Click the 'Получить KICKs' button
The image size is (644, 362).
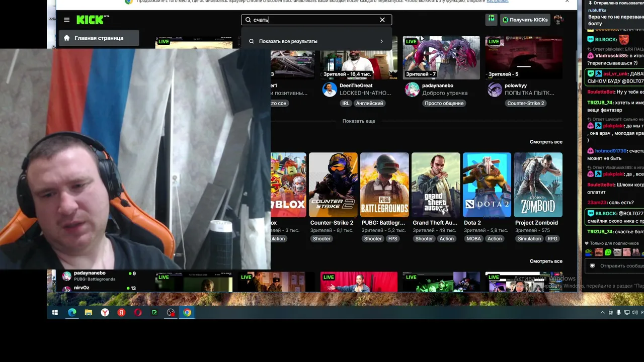coord(525,20)
